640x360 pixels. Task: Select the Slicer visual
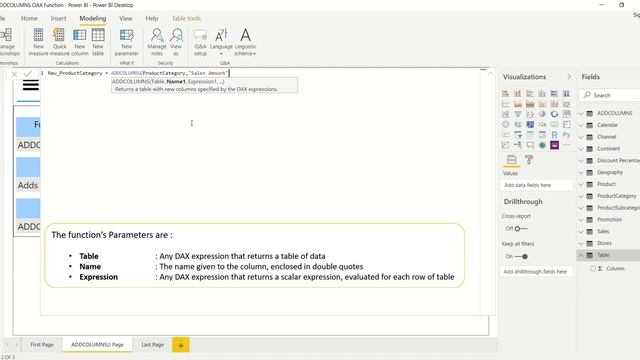click(x=518, y=134)
